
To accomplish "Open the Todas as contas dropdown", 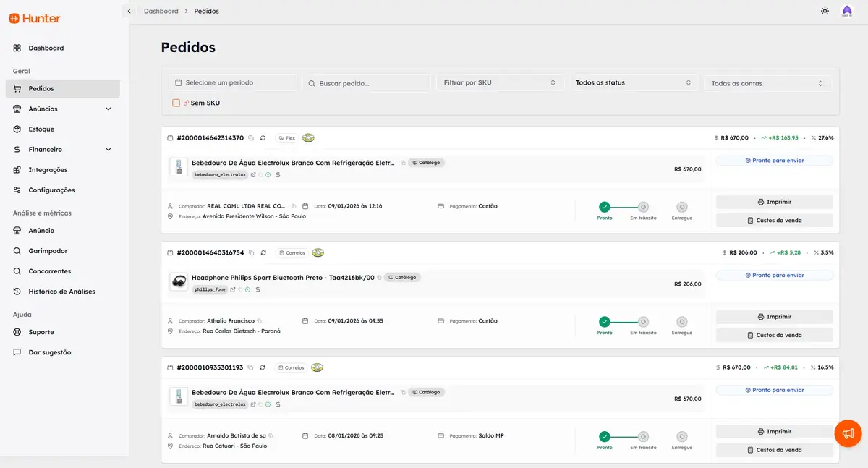I will point(767,83).
